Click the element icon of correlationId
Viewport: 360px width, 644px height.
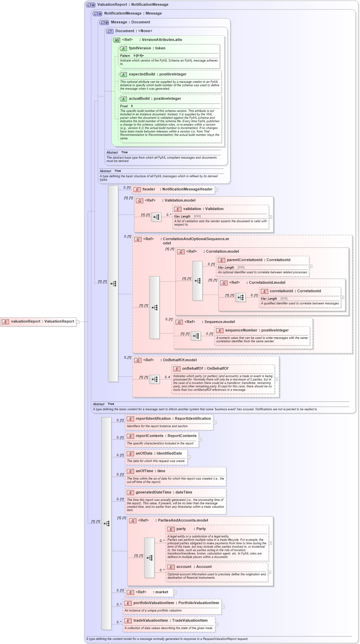(x=264, y=291)
